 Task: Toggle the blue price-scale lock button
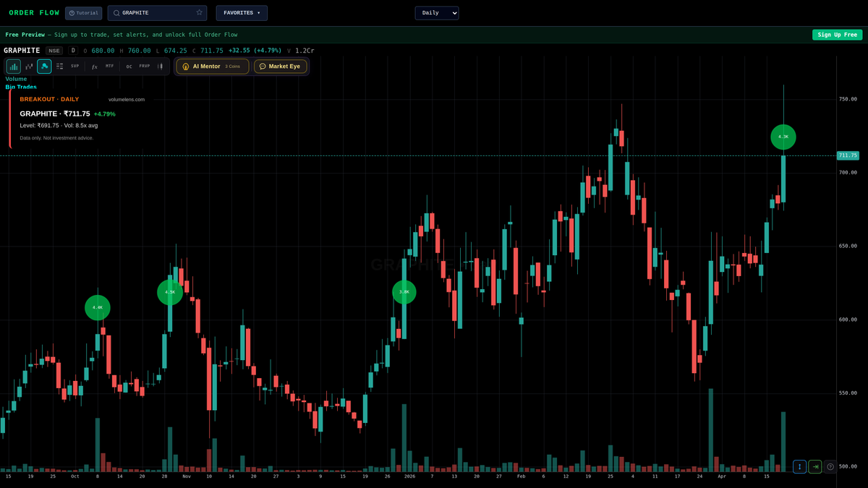[799, 466]
